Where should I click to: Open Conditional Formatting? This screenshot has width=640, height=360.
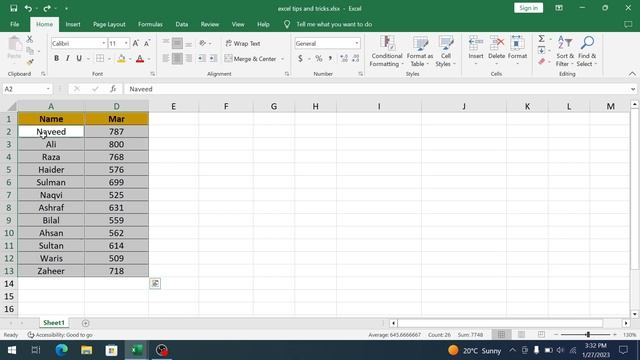pyautogui.click(x=387, y=51)
